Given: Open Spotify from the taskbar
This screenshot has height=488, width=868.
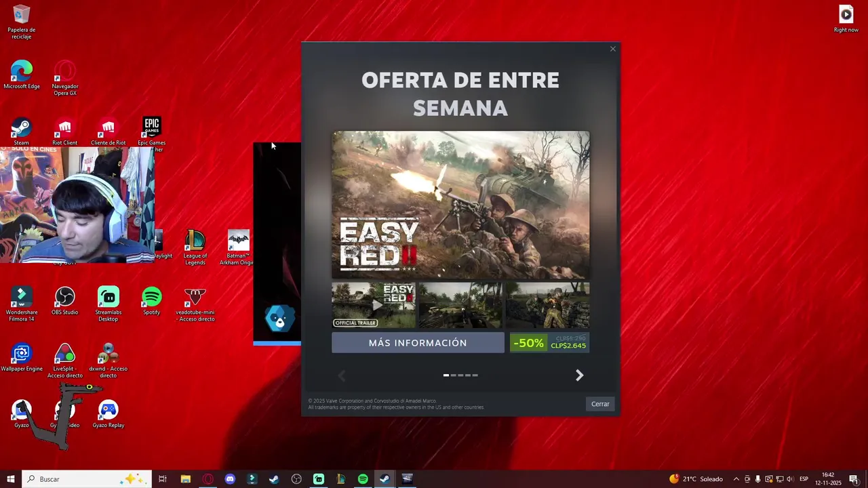Looking at the screenshot, I should 363,479.
